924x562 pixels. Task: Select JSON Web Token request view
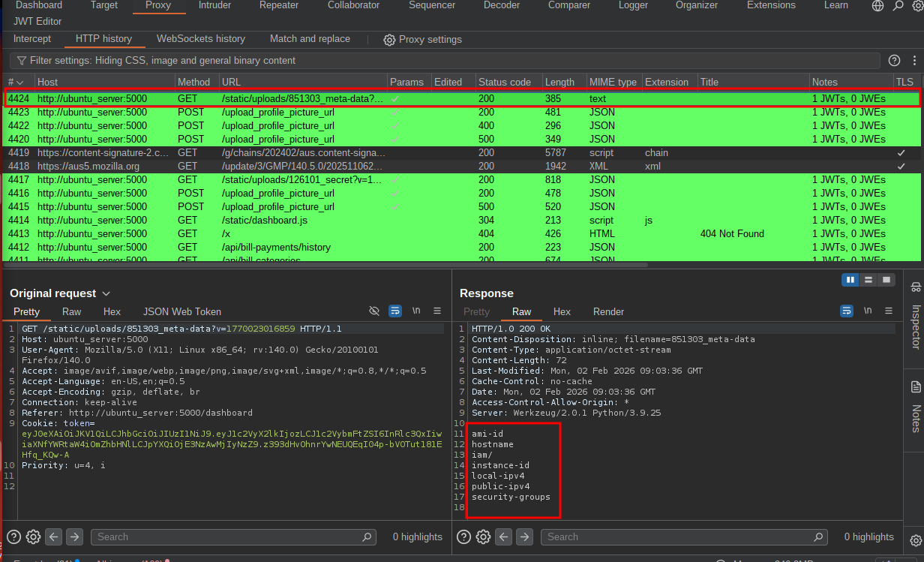(x=182, y=311)
